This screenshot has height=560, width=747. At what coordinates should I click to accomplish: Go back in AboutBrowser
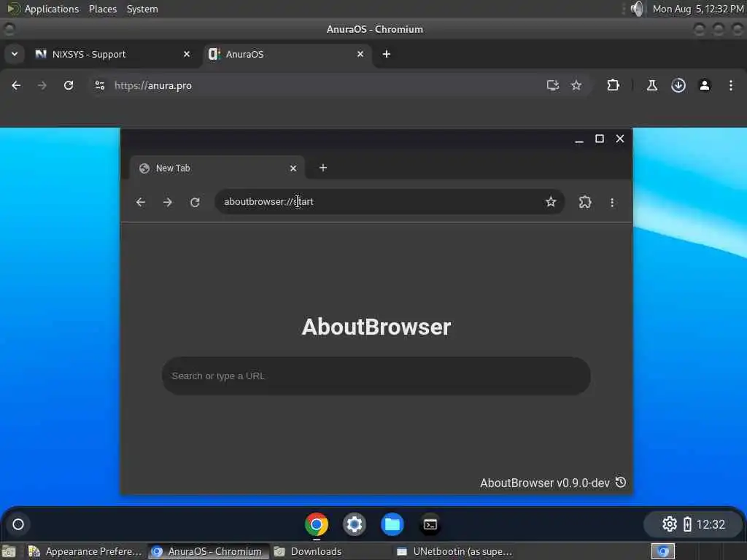(x=141, y=203)
